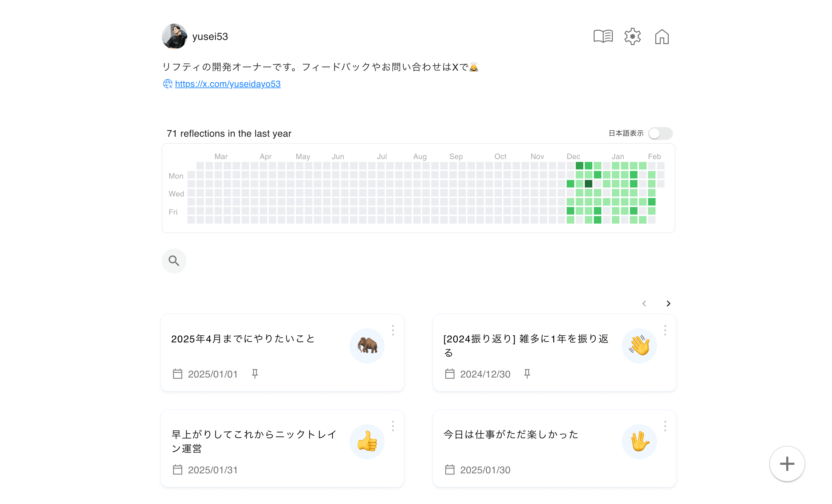Click the mammoth emoji on the April goals card
This screenshot has width=832, height=504.
pos(367,346)
